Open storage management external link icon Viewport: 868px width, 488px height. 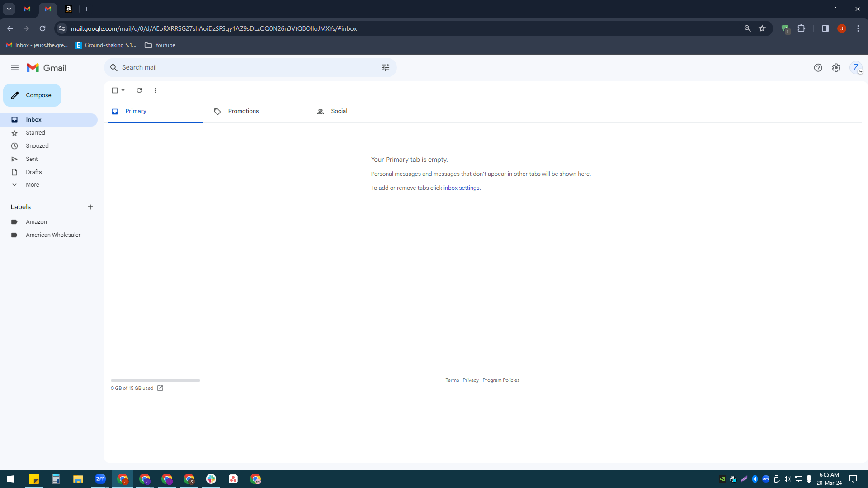click(x=160, y=388)
